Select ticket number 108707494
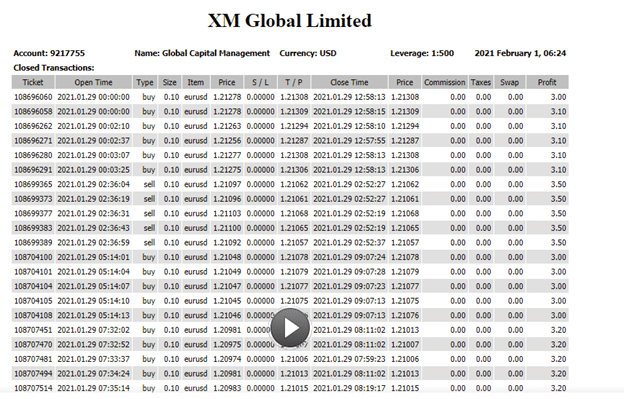The width and height of the screenshot is (624, 399). 33,374
